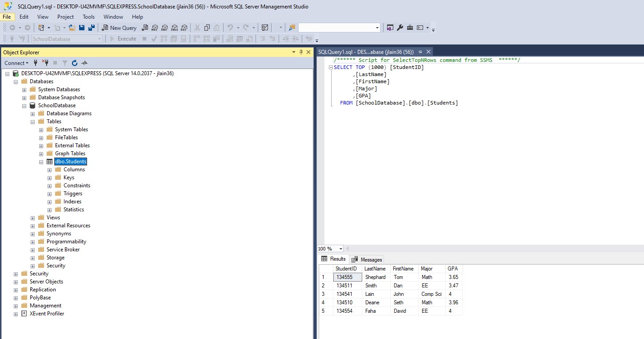644x339 pixels.
Task: Expand the Columns folder
Action: click(49, 169)
